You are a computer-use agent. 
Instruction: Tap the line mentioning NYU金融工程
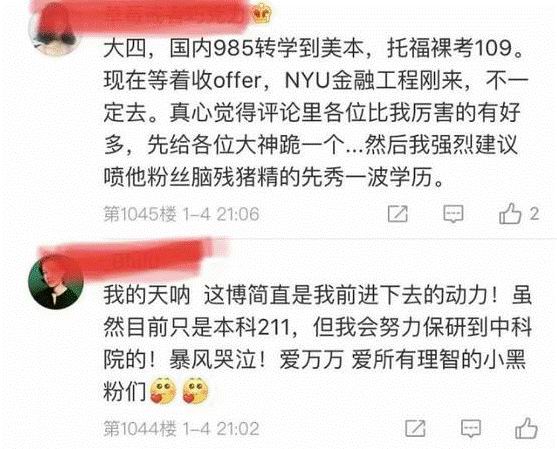(x=316, y=81)
